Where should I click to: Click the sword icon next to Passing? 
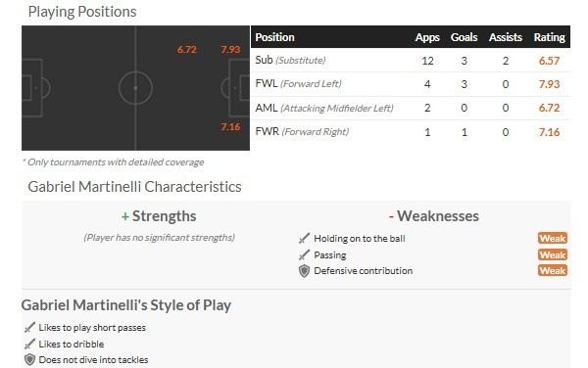pos(304,254)
